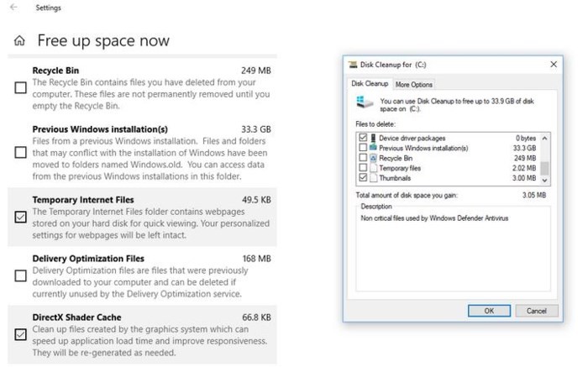Click the Thumbnails file icon in list

pyautogui.click(x=373, y=178)
